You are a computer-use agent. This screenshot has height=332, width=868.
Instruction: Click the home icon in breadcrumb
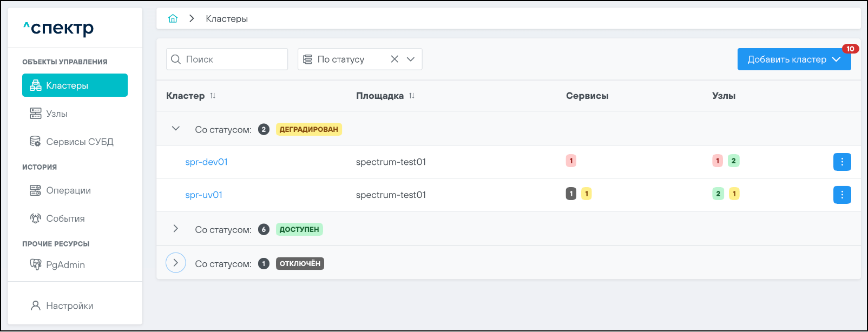point(173,18)
